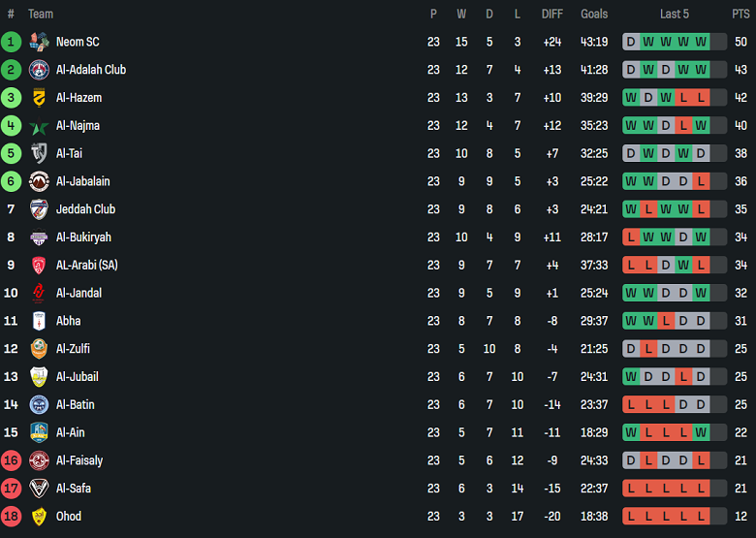Click the Jeddah Club crest icon
756x538 pixels.
(x=39, y=209)
